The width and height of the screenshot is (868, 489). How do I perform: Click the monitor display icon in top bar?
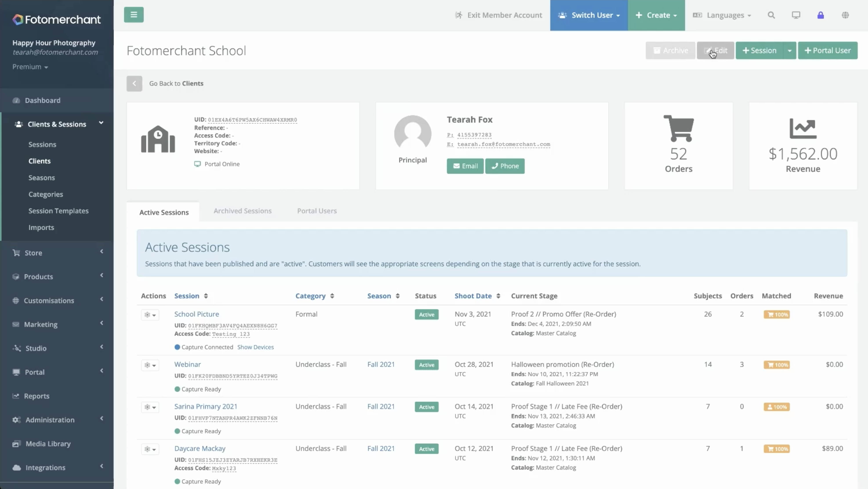796,15
